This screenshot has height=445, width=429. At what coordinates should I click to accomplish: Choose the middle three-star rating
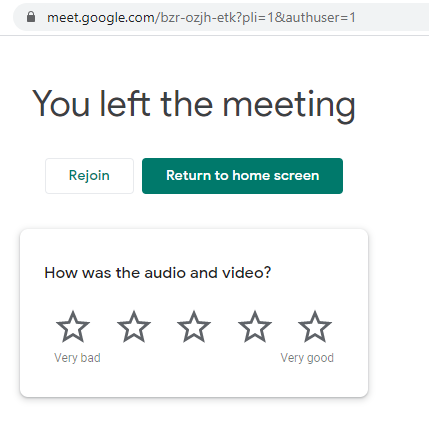point(194,327)
